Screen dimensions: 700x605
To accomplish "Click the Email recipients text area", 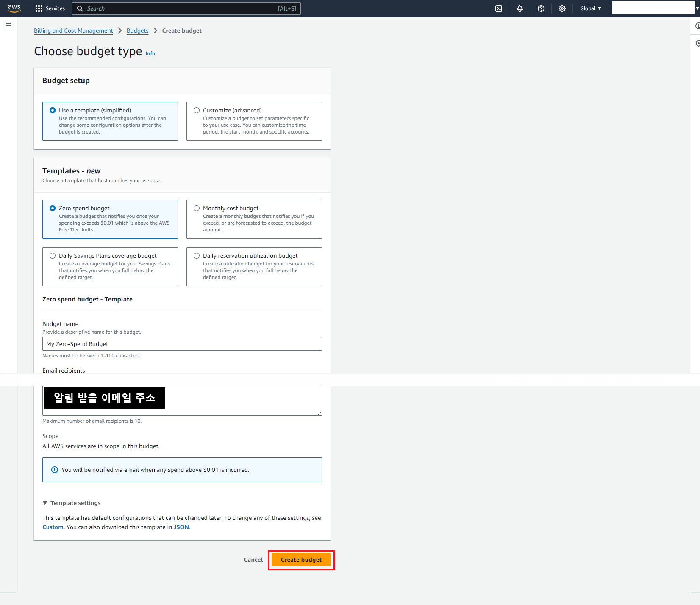I will [182, 401].
